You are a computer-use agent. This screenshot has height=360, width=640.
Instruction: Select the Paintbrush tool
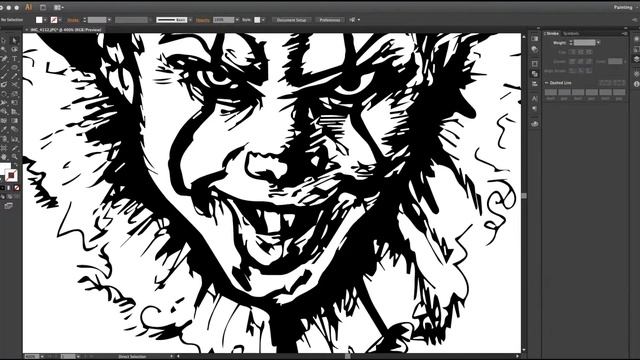pos(4,76)
